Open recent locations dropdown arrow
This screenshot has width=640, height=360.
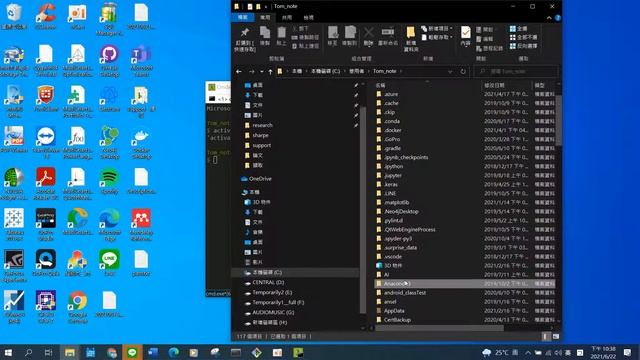click(x=262, y=72)
